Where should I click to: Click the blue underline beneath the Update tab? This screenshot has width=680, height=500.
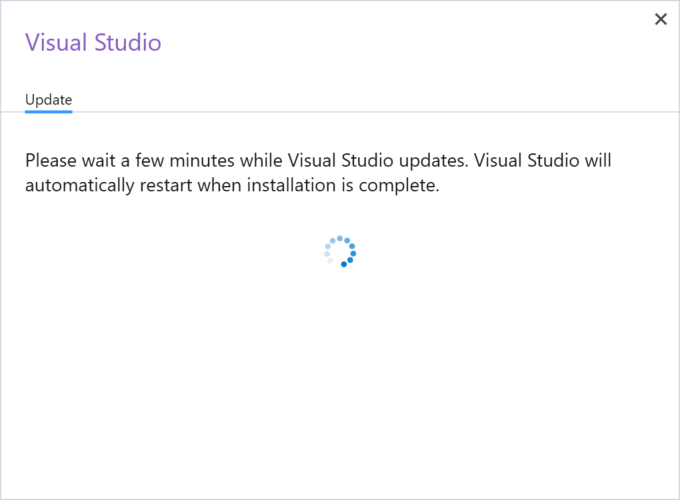(x=48, y=111)
